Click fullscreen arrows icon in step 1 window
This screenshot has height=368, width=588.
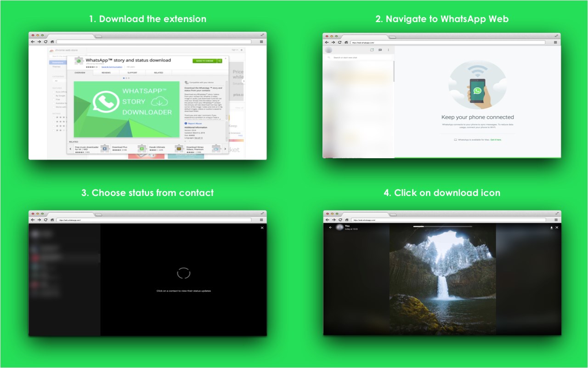point(262,35)
